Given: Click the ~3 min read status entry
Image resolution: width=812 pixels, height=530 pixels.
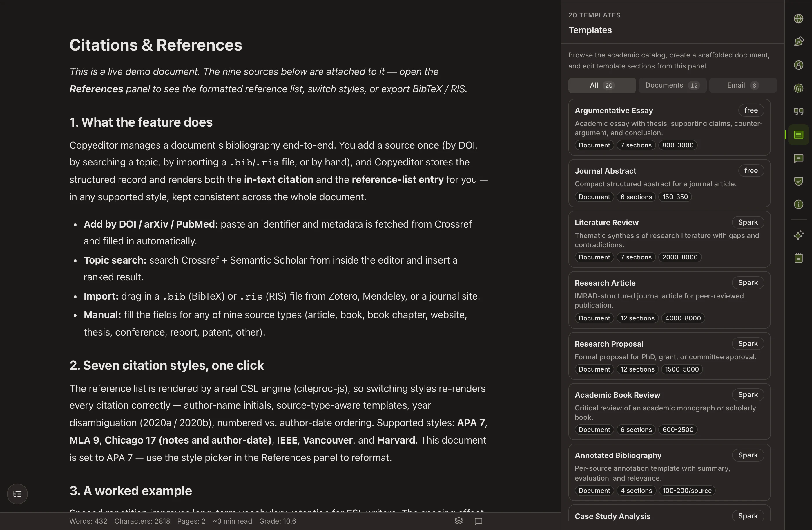Looking at the screenshot, I should (x=232, y=521).
